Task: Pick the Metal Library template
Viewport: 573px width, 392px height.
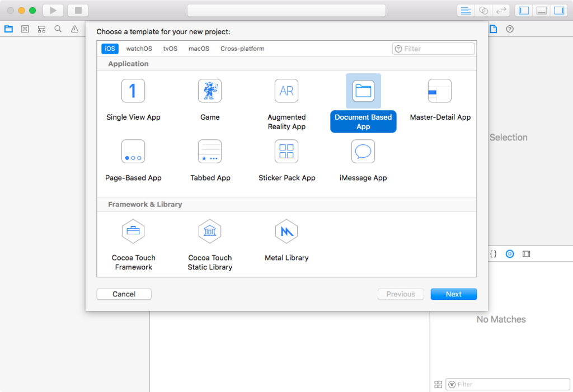Action: click(286, 232)
